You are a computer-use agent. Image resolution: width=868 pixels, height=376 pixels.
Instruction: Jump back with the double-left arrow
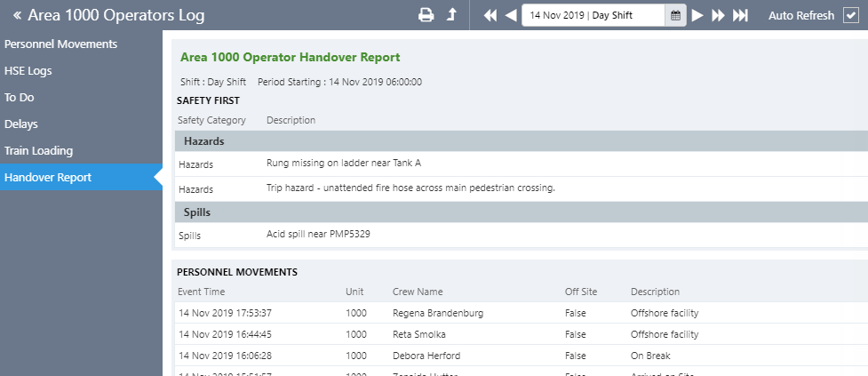(x=490, y=15)
